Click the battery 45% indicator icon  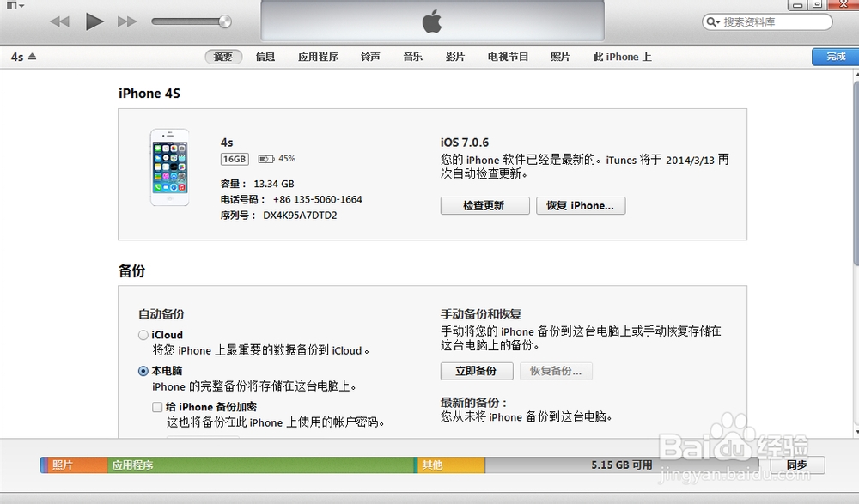click(x=266, y=159)
